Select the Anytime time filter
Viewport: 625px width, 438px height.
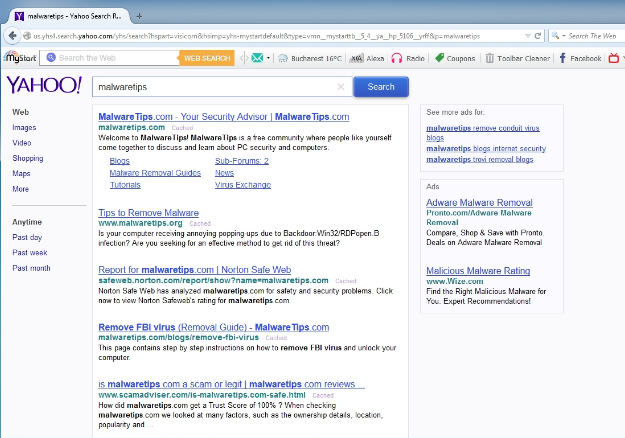coord(27,222)
